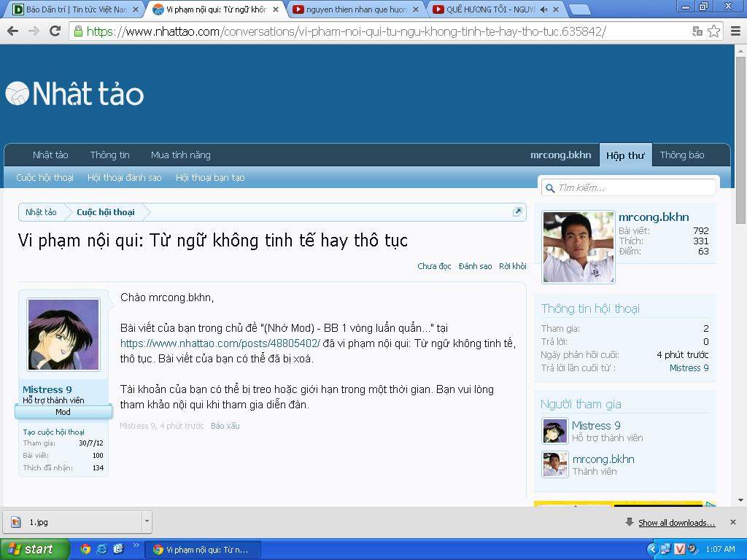Open the Nhật tảo nav menu item
747x560 pixels.
(50, 155)
